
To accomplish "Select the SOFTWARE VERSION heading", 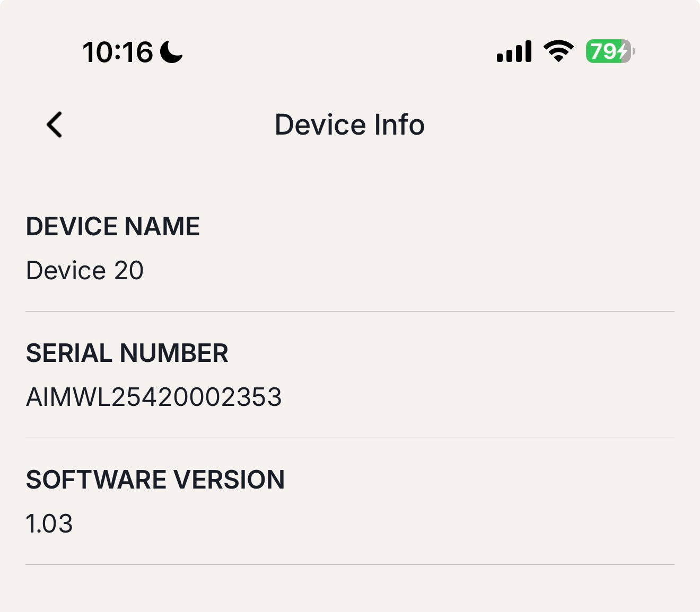I will [x=155, y=480].
